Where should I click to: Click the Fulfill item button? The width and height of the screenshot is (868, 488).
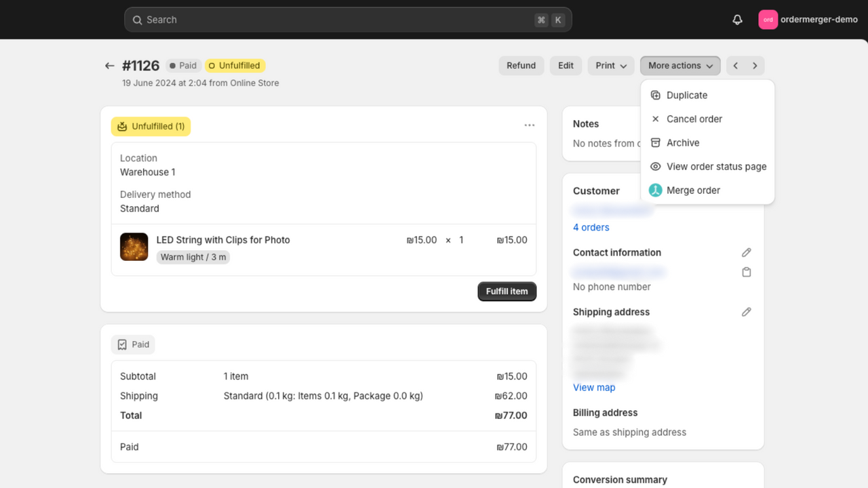(x=507, y=291)
